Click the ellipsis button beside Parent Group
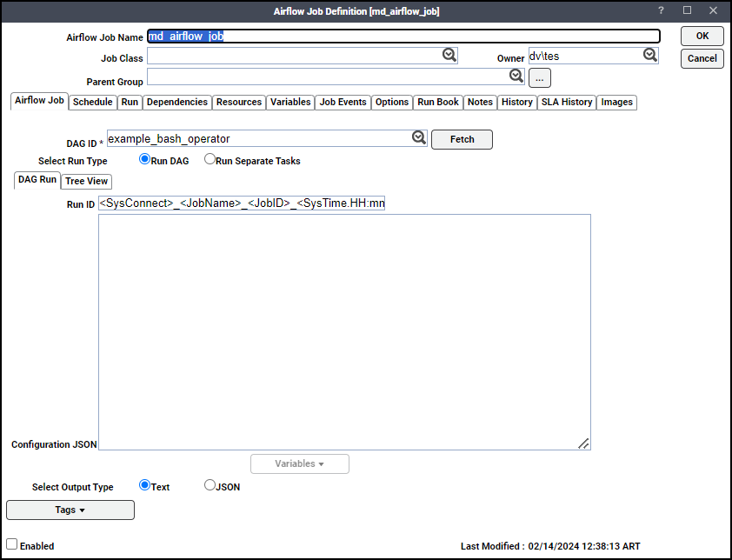Viewport: 732px width, 560px height. pyautogui.click(x=540, y=78)
